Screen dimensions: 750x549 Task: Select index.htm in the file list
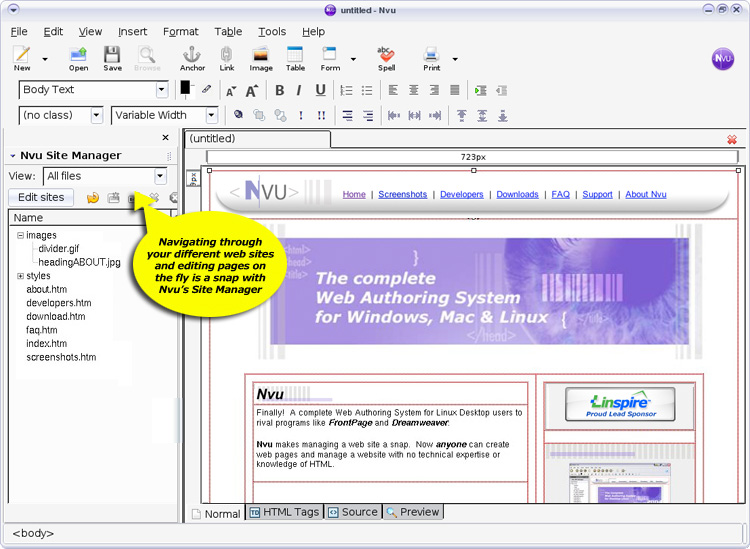point(46,343)
